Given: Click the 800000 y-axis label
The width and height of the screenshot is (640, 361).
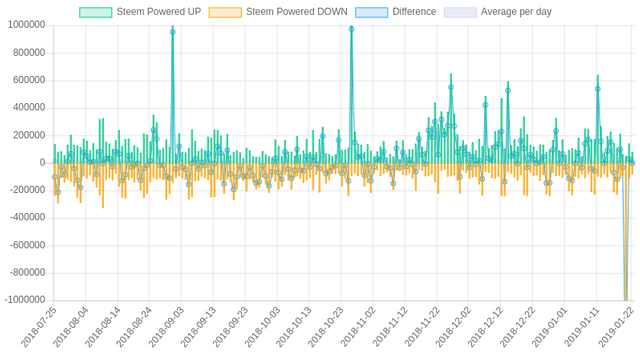Looking at the screenshot, I should (x=29, y=53).
